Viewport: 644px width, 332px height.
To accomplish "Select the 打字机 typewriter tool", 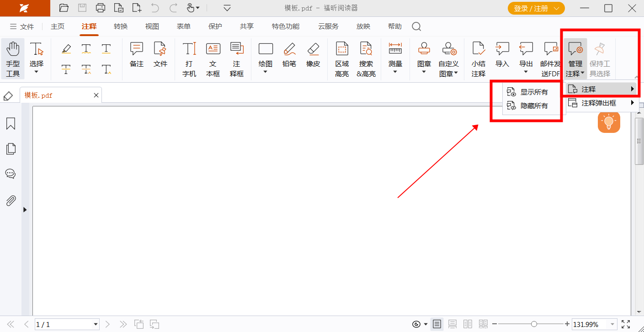I will pos(189,59).
